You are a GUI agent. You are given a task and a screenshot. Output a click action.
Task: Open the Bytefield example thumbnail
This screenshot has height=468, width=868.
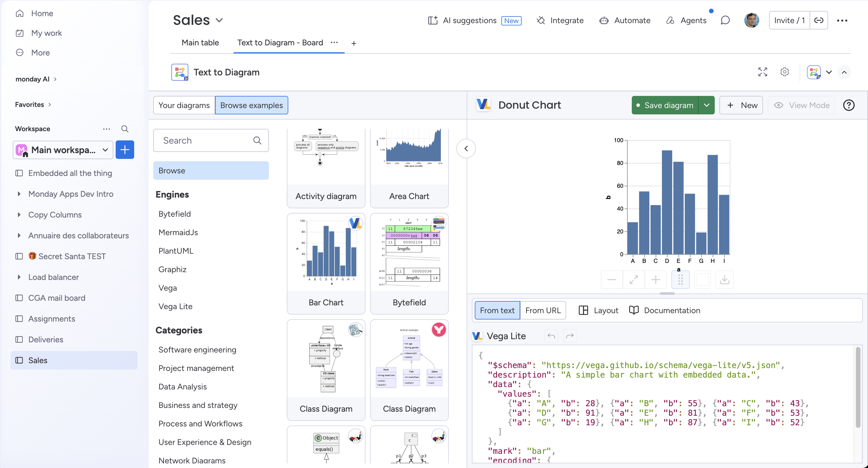pos(409,252)
